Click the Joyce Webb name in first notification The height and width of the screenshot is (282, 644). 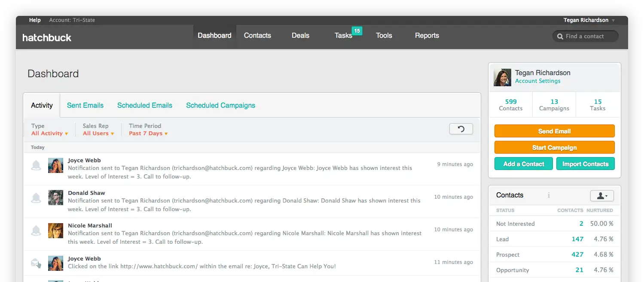click(x=84, y=161)
